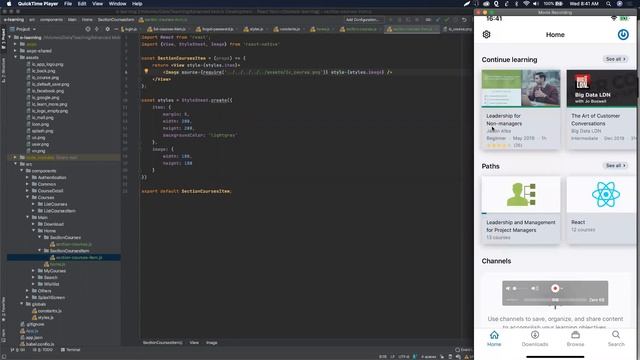Expand the Common folder
The image size is (640, 360).
point(27,184)
